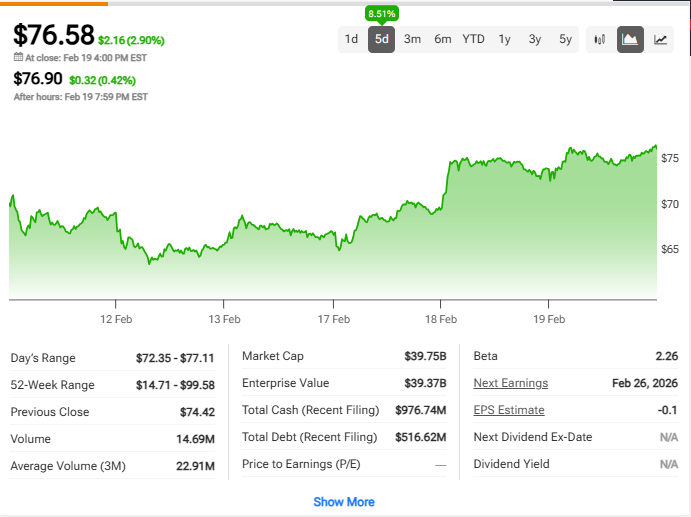Click the Volume value 14.69M
The image size is (691, 517).
point(195,439)
